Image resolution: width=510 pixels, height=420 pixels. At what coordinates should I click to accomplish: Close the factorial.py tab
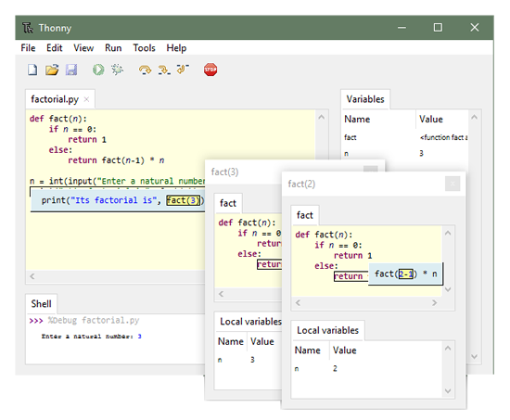click(x=86, y=99)
